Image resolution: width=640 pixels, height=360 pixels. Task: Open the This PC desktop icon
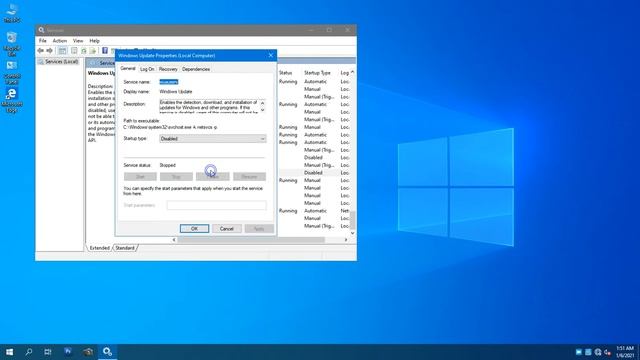coord(12,13)
